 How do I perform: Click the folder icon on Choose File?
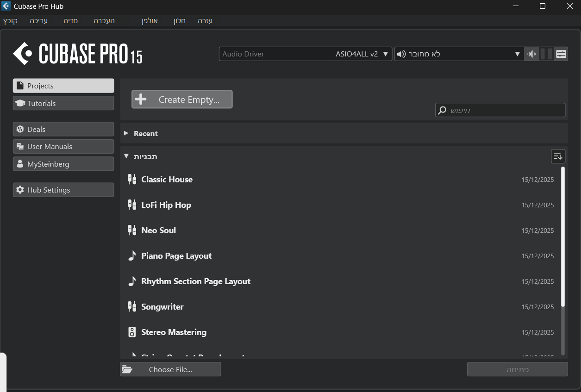127,369
